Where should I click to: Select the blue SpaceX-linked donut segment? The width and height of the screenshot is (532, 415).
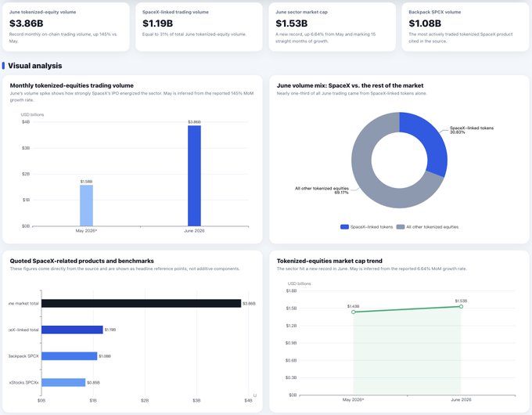tap(434, 143)
